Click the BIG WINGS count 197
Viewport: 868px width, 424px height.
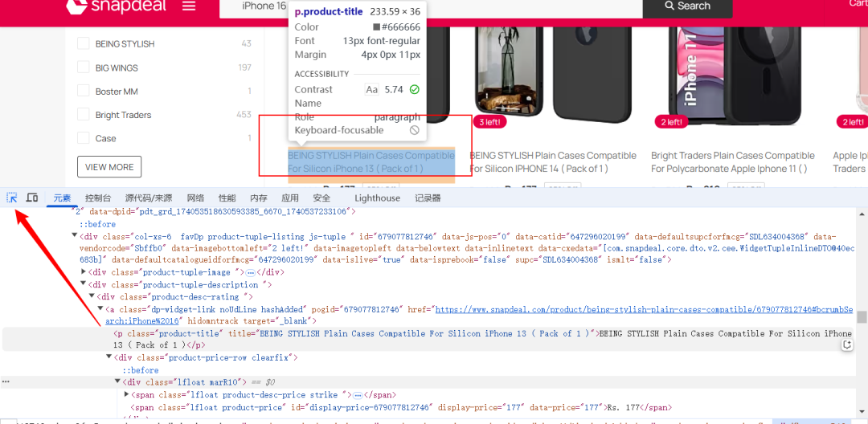pyautogui.click(x=244, y=67)
